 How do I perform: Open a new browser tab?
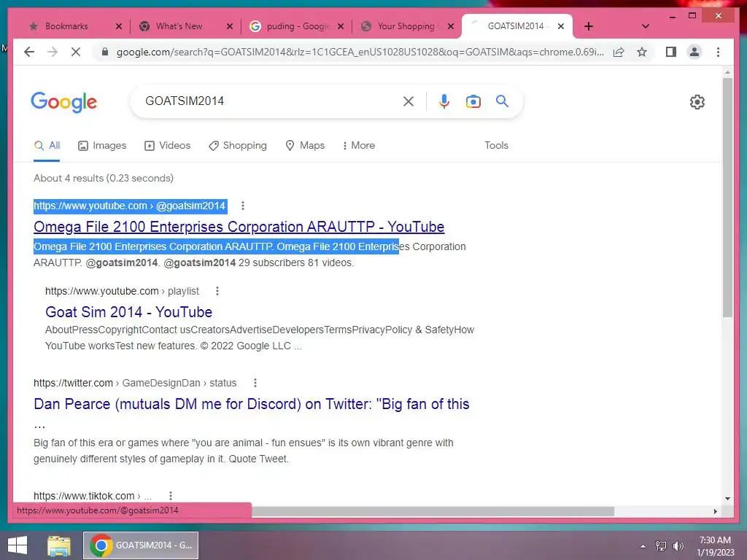tap(589, 26)
